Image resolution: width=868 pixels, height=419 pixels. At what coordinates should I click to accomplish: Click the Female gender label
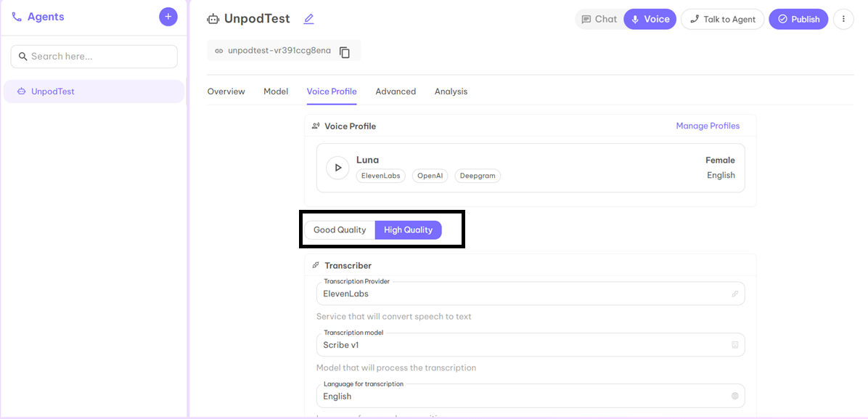(720, 160)
